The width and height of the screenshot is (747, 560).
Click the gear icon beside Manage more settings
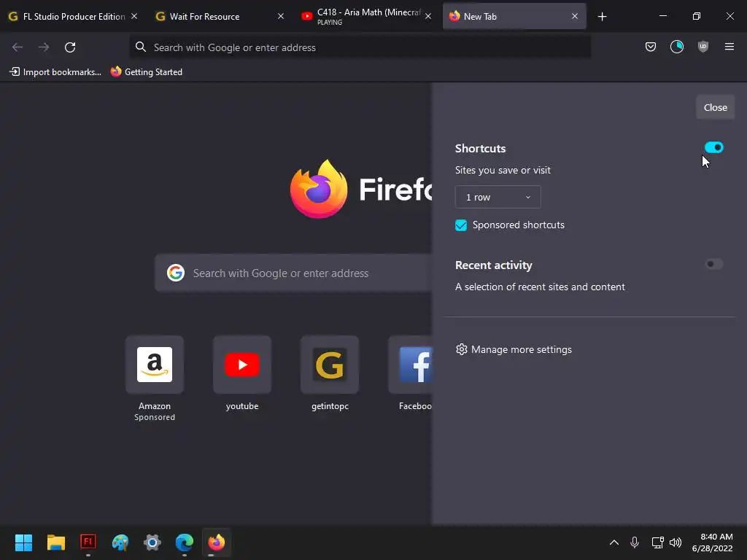pyautogui.click(x=461, y=349)
